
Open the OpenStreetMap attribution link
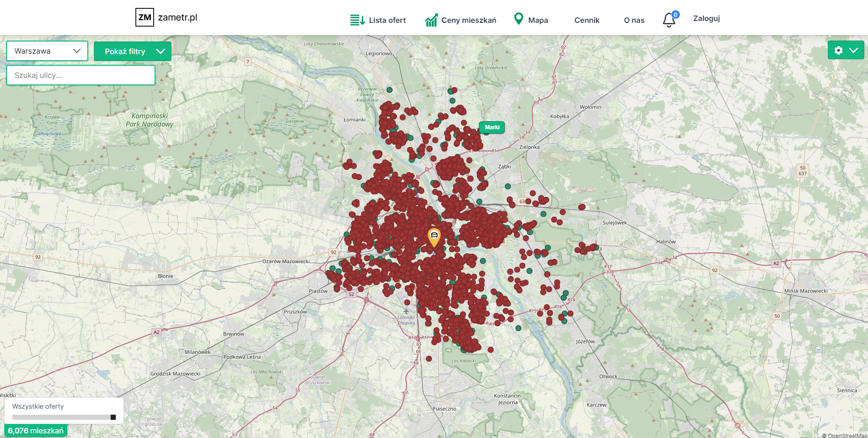click(x=847, y=436)
